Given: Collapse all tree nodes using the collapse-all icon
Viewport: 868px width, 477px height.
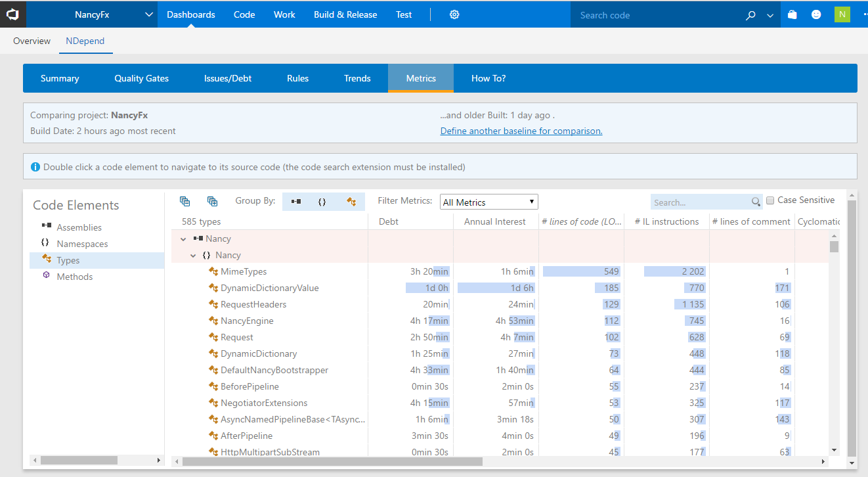Looking at the screenshot, I should 185,201.
